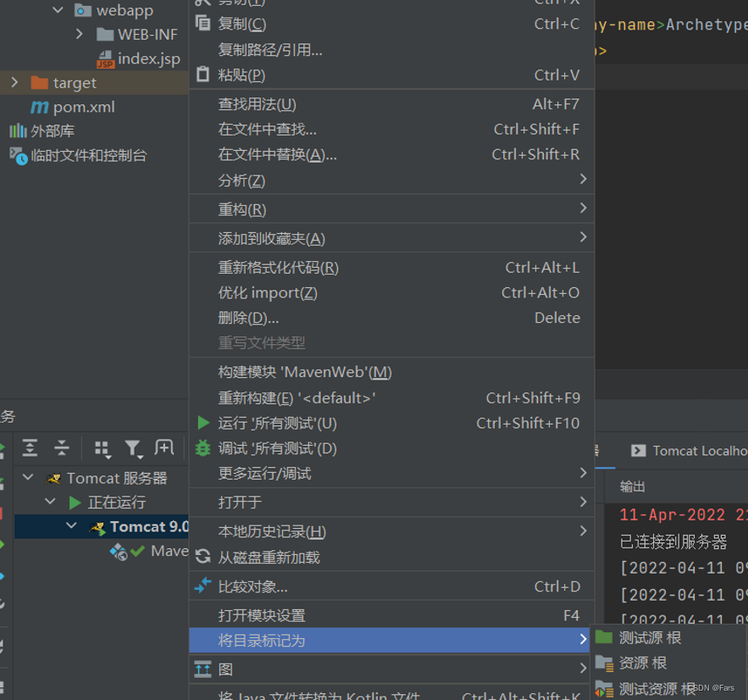Click the green Run play icon for 运行'所有测试'
Image resolution: width=748 pixels, height=700 pixels.
point(203,423)
